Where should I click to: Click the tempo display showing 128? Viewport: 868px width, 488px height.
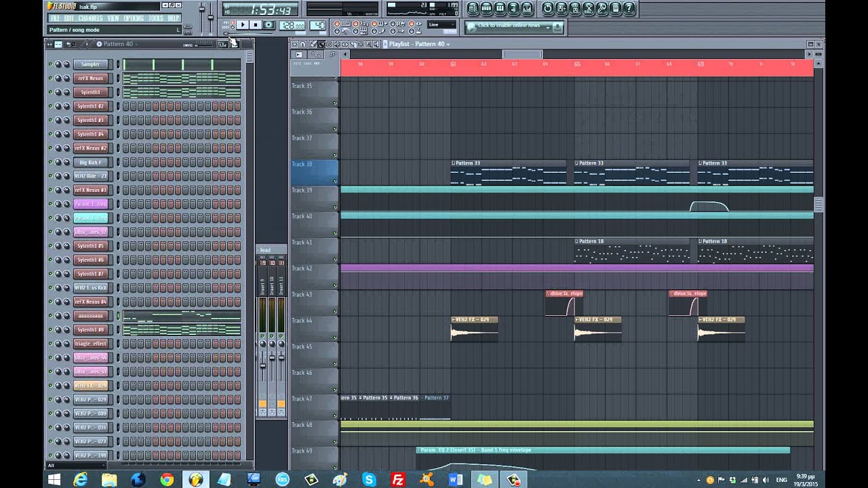pos(292,25)
